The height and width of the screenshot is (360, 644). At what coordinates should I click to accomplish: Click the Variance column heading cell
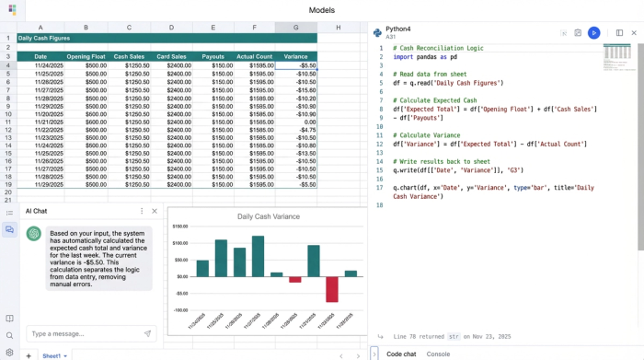tap(295, 57)
